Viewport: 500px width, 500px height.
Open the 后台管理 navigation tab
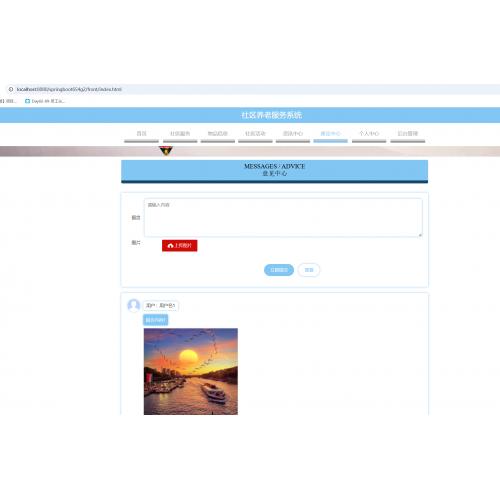click(x=408, y=134)
